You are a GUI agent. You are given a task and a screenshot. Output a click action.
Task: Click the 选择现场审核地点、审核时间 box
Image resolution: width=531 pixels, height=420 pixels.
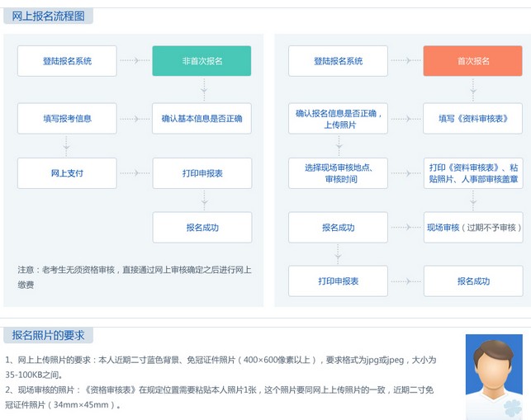(x=338, y=173)
